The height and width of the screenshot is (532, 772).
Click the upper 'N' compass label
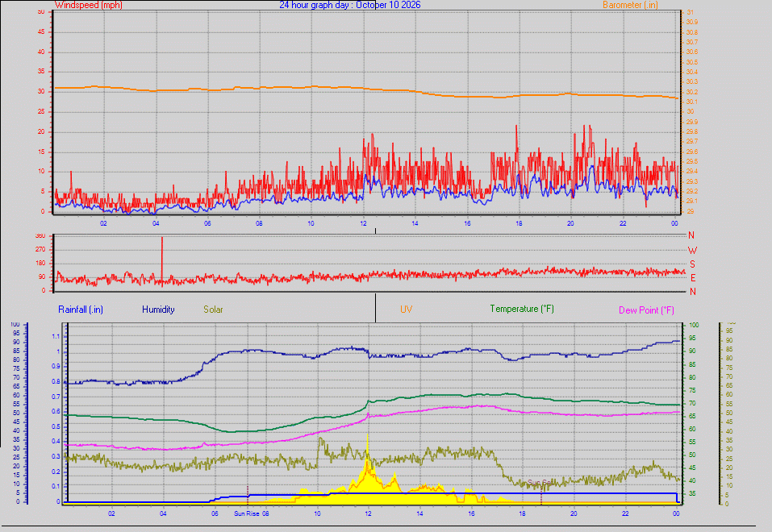(691, 235)
